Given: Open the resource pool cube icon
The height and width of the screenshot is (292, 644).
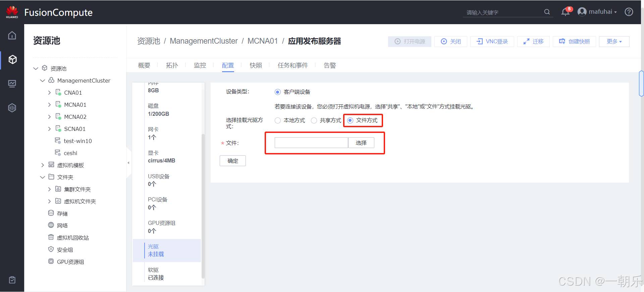Looking at the screenshot, I should coord(12,59).
